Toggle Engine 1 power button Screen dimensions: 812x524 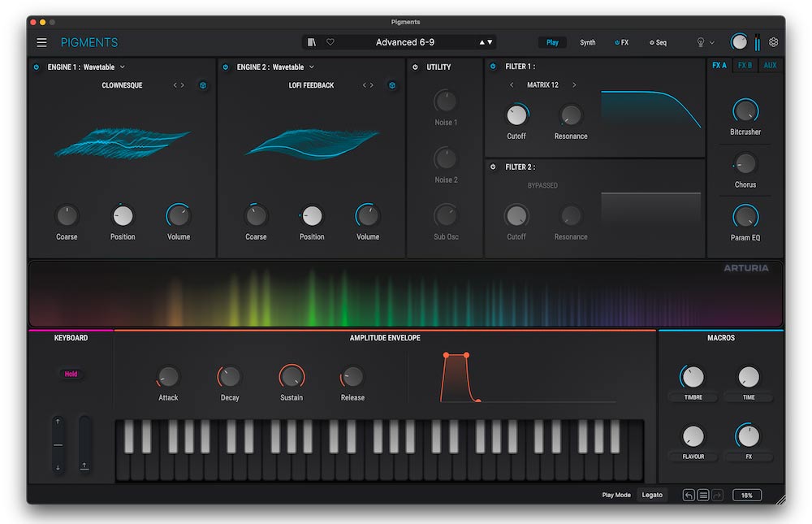point(37,67)
